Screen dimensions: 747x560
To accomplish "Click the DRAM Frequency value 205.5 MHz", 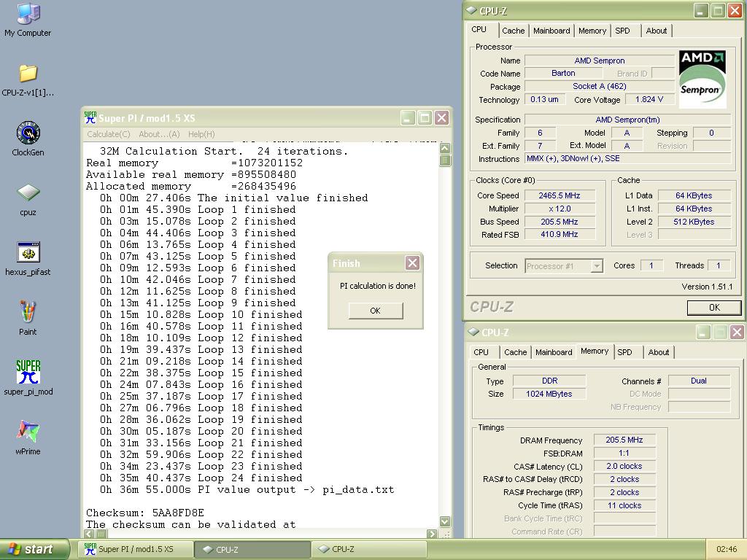I will point(624,440).
